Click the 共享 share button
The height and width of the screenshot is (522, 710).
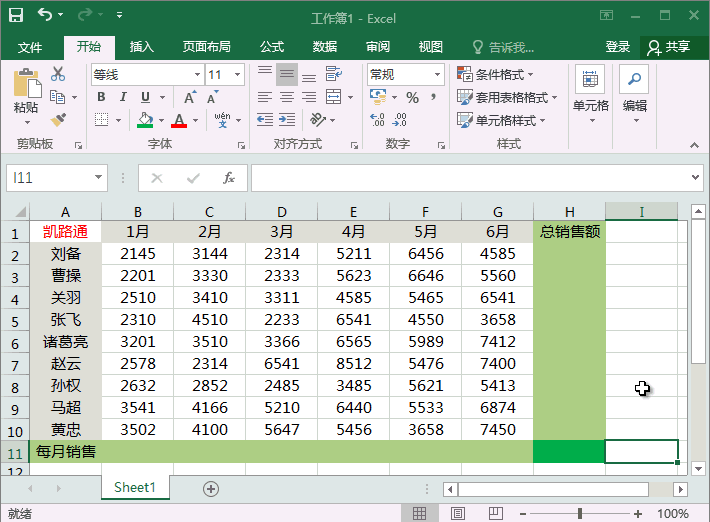click(x=669, y=47)
